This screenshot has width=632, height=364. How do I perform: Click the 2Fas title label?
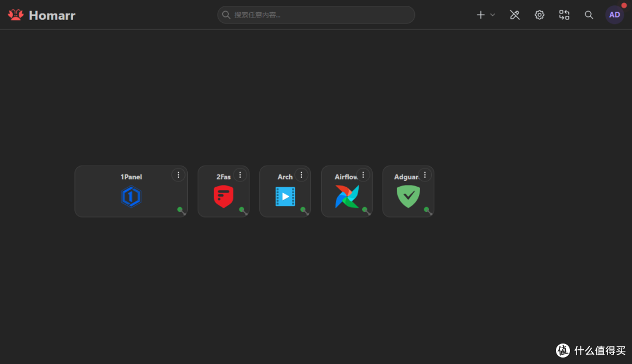pyautogui.click(x=224, y=177)
